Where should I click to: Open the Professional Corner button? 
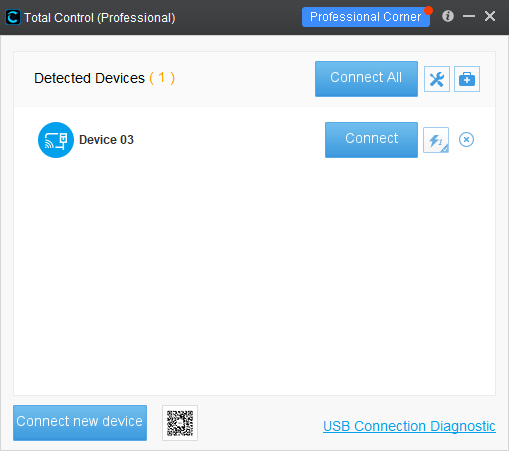pos(366,17)
